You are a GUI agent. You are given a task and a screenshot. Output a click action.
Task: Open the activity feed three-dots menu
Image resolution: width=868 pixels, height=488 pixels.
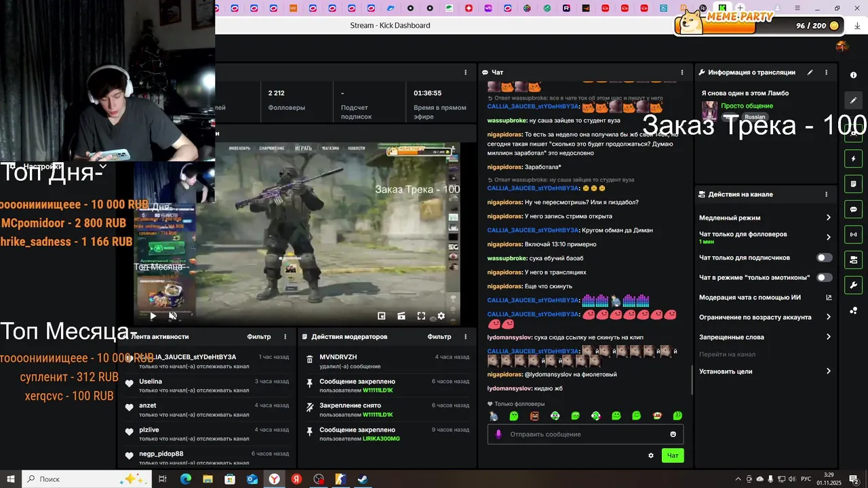(x=285, y=337)
